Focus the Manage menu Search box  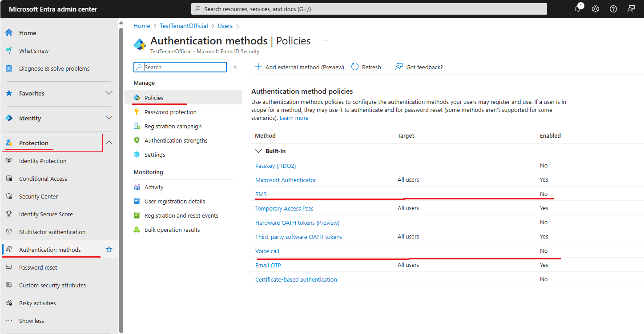[x=180, y=67]
